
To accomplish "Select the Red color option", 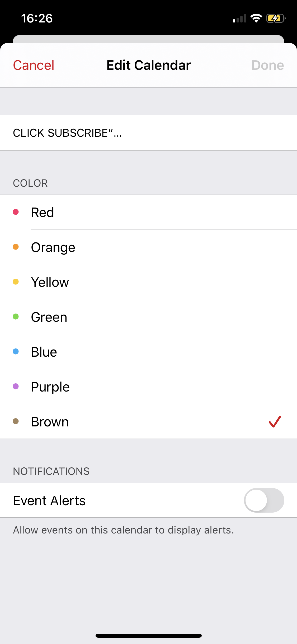I will (x=148, y=212).
